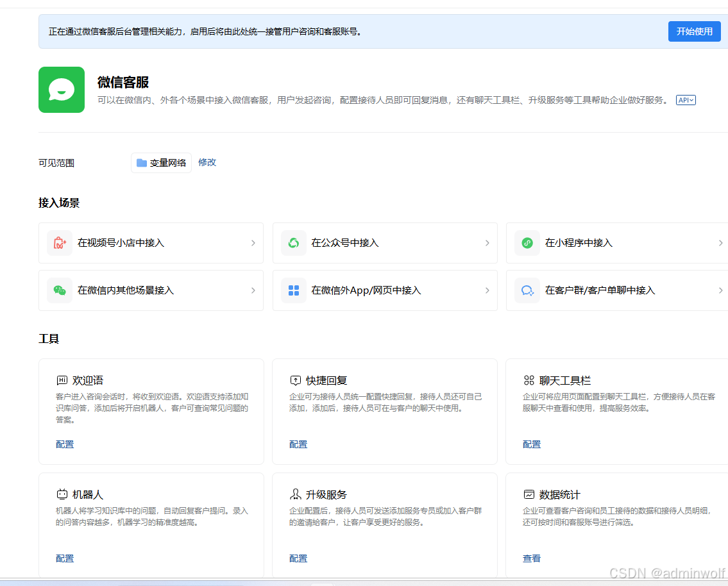Click the 工具 section heading

(x=49, y=339)
